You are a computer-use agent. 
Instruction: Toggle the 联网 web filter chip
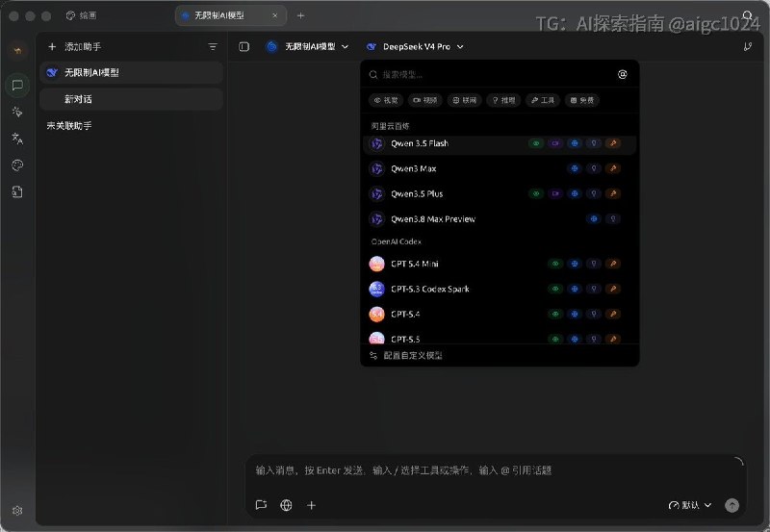(465, 100)
